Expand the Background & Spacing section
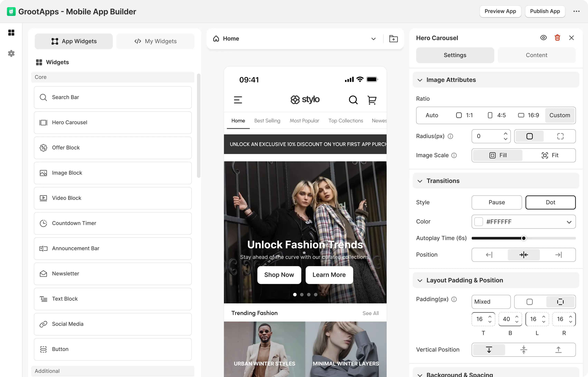The width and height of the screenshot is (588, 377). tap(420, 375)
